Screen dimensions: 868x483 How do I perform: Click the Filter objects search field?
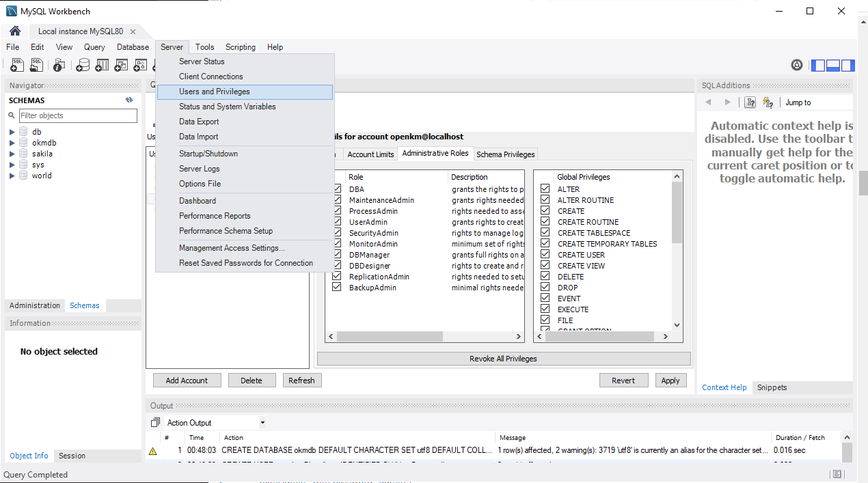[x=78, y=115]
